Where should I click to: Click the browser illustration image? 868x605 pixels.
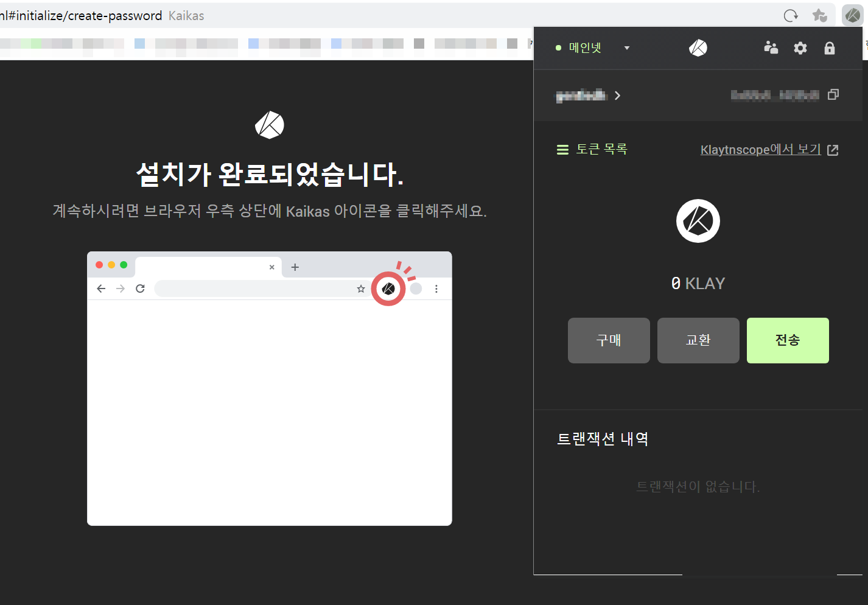click(x=270, y=388)
